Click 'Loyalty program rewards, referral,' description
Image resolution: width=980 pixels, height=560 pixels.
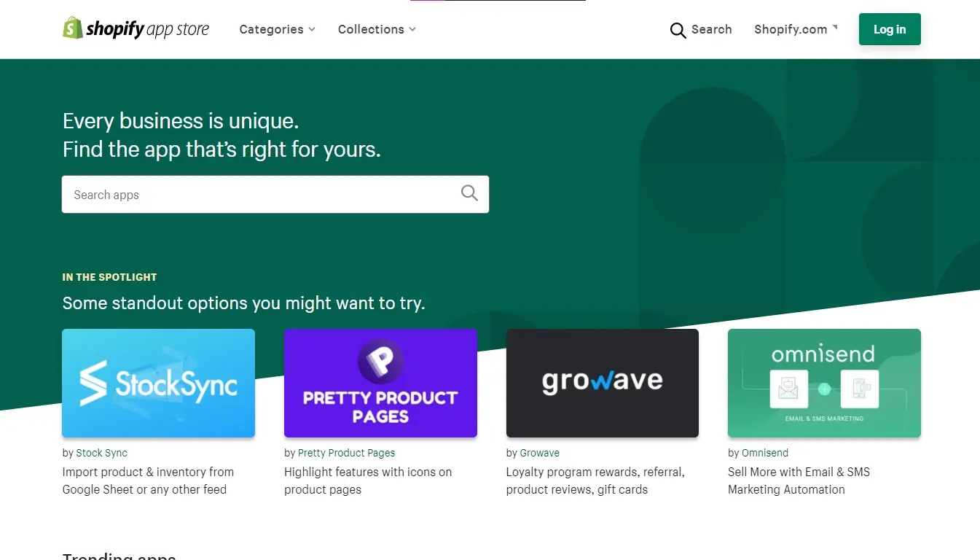595,472
